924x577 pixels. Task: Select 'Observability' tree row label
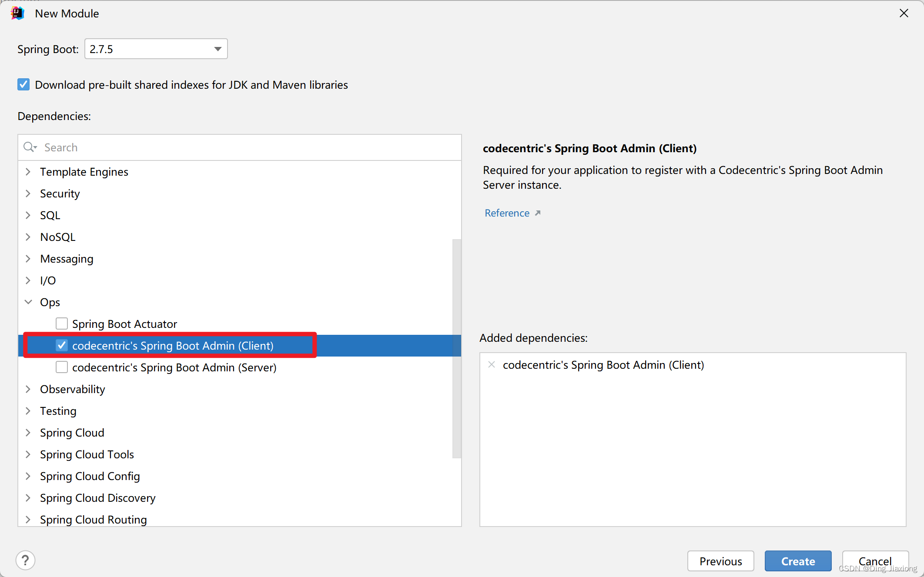click(73, 389)
